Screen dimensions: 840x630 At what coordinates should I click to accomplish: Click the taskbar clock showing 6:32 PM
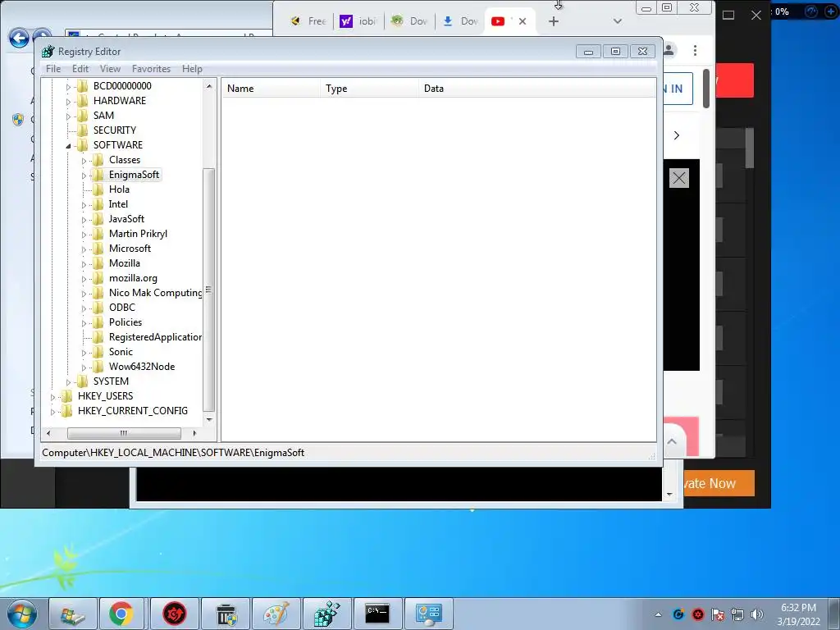click(798, 614)
